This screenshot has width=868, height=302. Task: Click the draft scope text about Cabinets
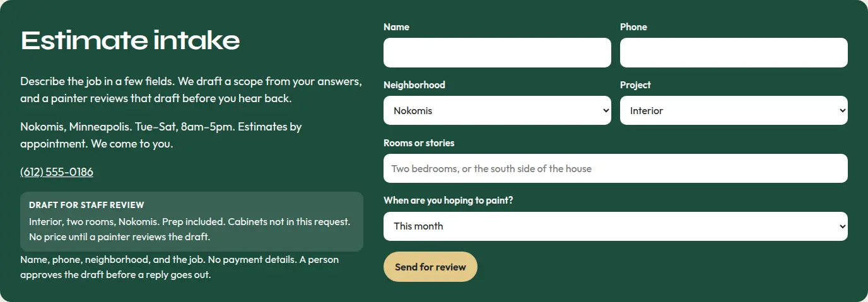[189, 229]
